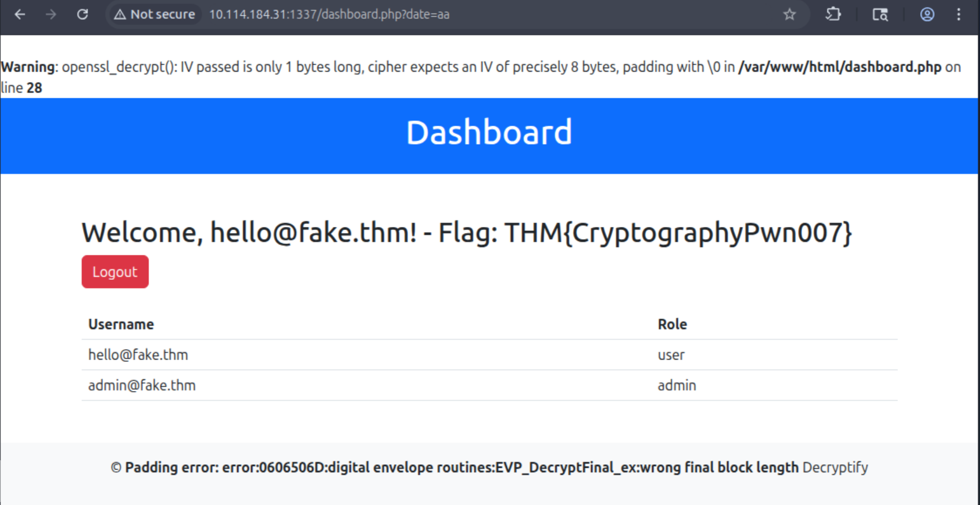Click the URL address bar text
980x505 pixels.
[329, 15]
